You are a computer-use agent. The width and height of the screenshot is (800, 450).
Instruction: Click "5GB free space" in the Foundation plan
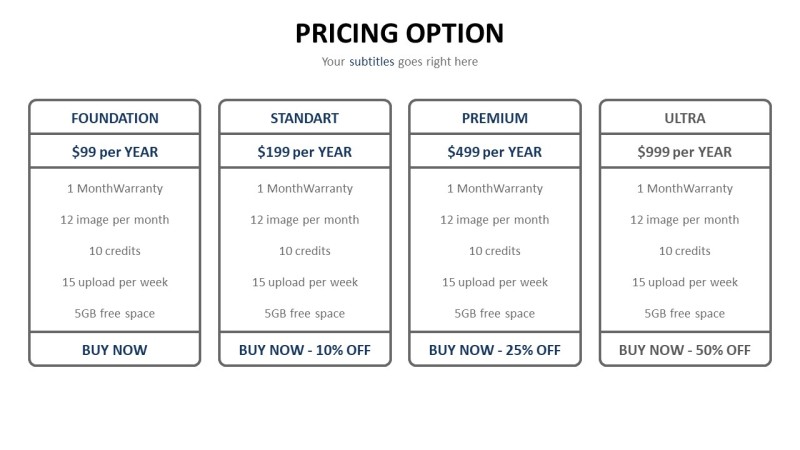115,314
